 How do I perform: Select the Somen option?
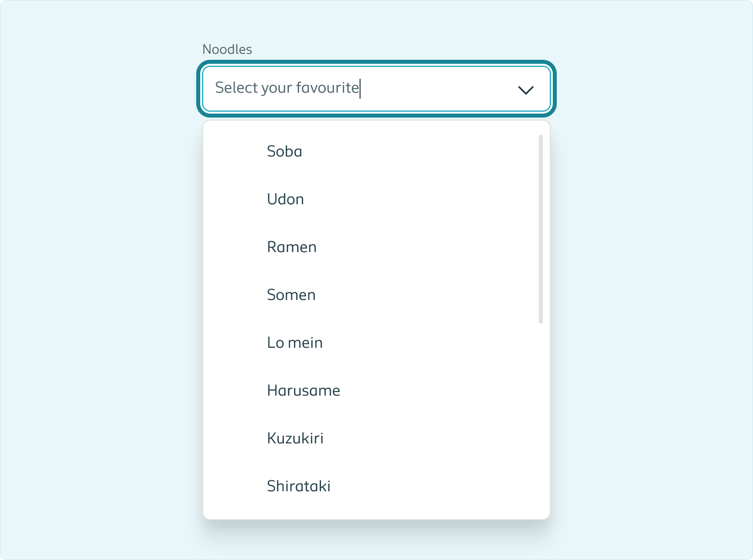pos(291,295)
